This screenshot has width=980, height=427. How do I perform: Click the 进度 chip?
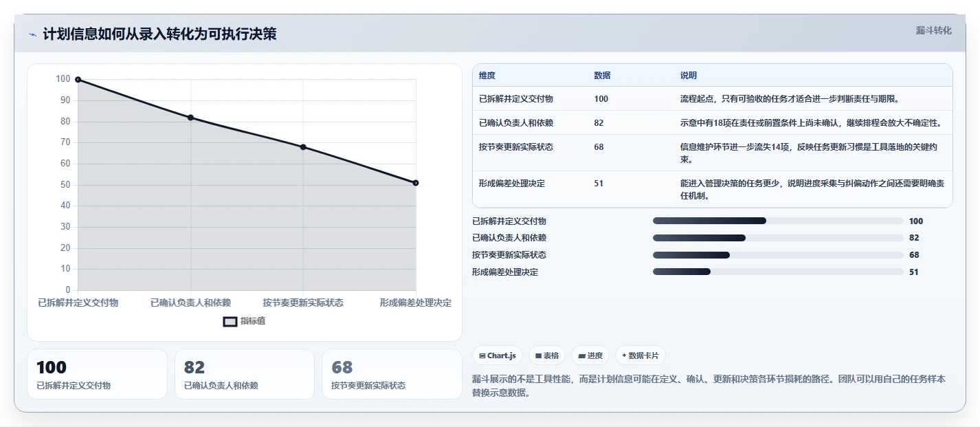[590, 355]
